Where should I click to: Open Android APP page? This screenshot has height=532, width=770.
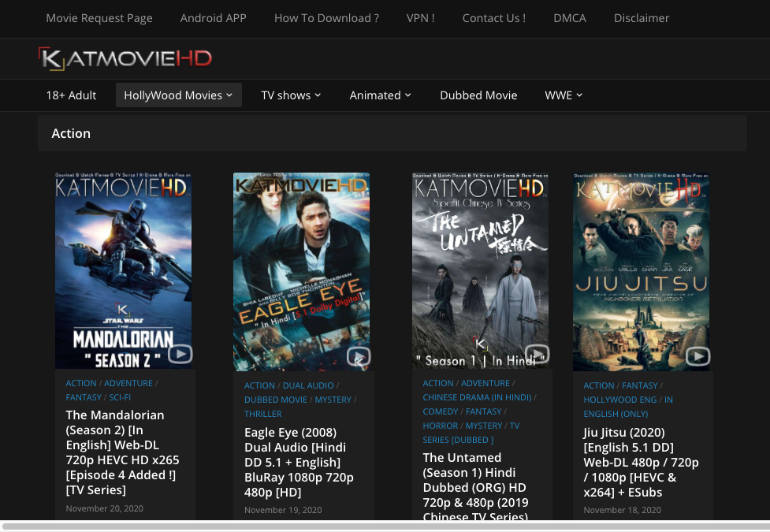pyautogui.click(x=213, y=18)
